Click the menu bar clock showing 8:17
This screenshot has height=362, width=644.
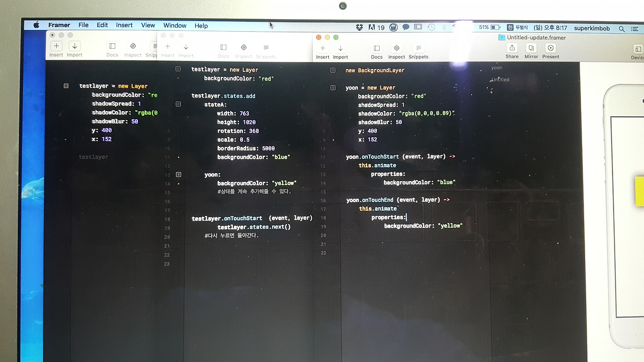click(x=549, y=28)
